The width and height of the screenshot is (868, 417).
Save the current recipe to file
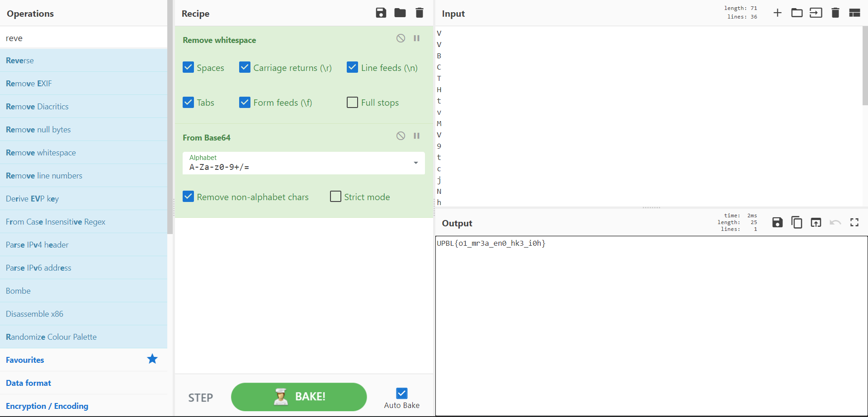381,13
